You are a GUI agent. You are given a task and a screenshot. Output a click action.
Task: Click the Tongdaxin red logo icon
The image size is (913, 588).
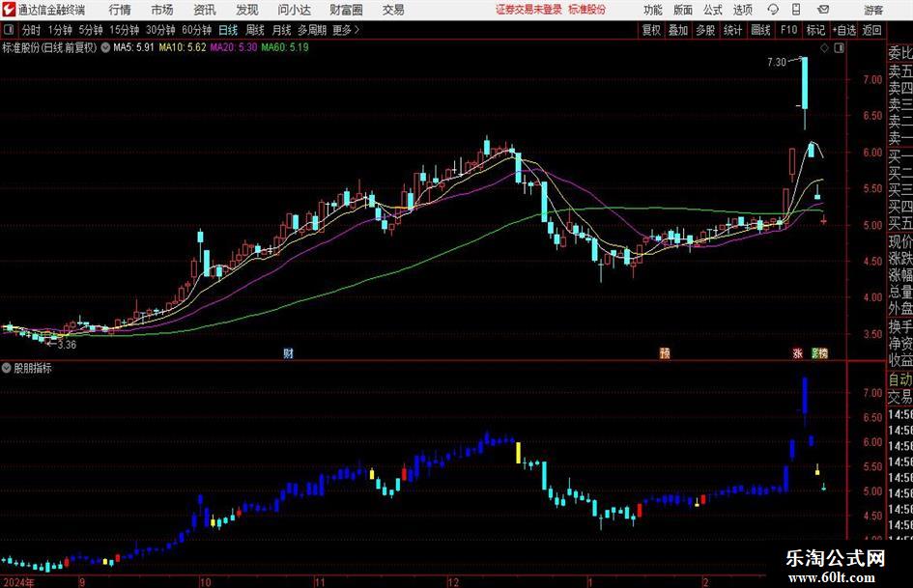tap(9, 10)
